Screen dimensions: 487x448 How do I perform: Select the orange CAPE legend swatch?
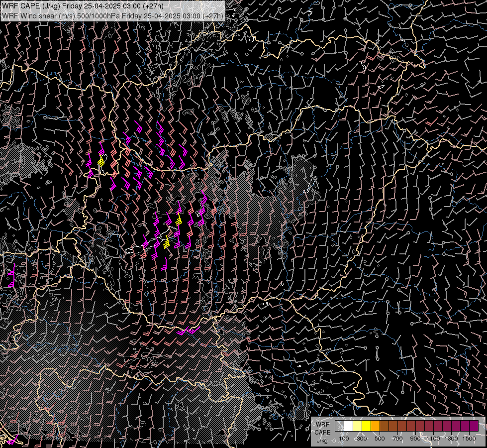click(375, 426)
